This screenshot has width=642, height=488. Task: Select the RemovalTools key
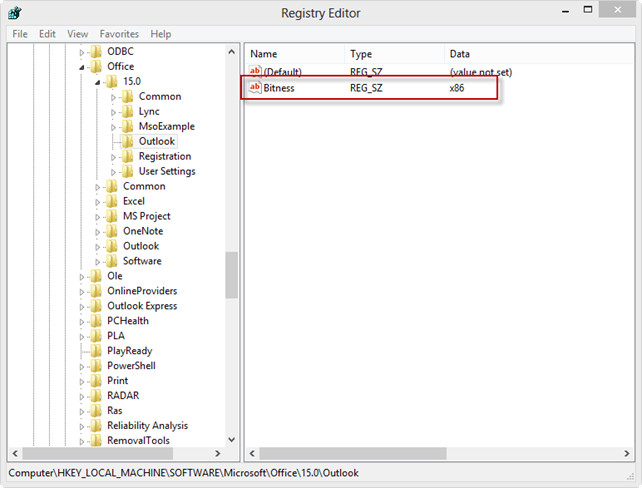(x=138, y=441)
